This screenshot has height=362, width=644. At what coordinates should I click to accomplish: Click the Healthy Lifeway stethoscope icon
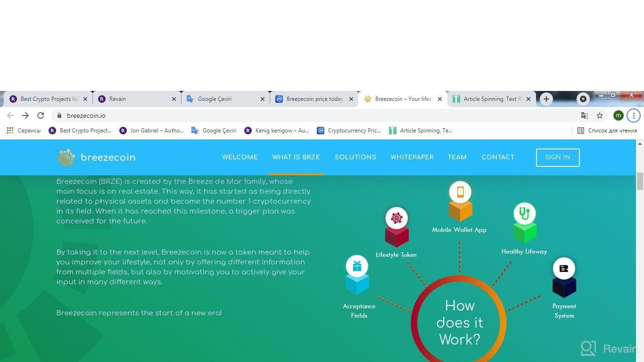[524, 214]
